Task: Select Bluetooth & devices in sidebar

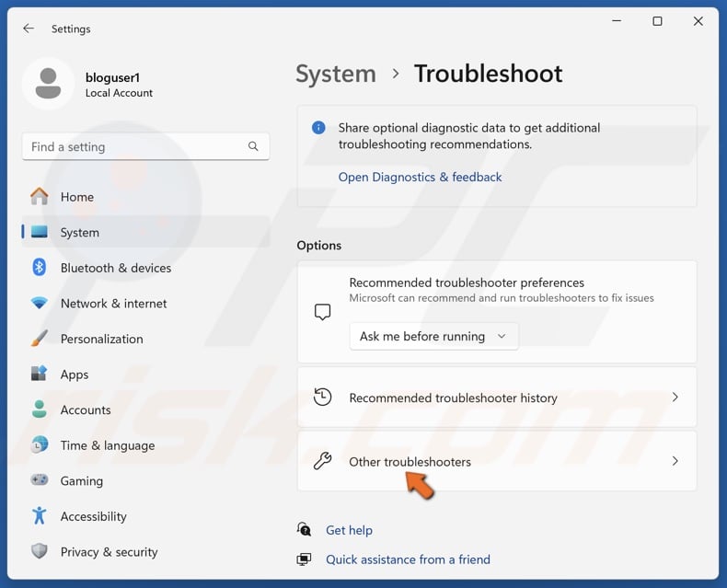Action: click(145, 268)
